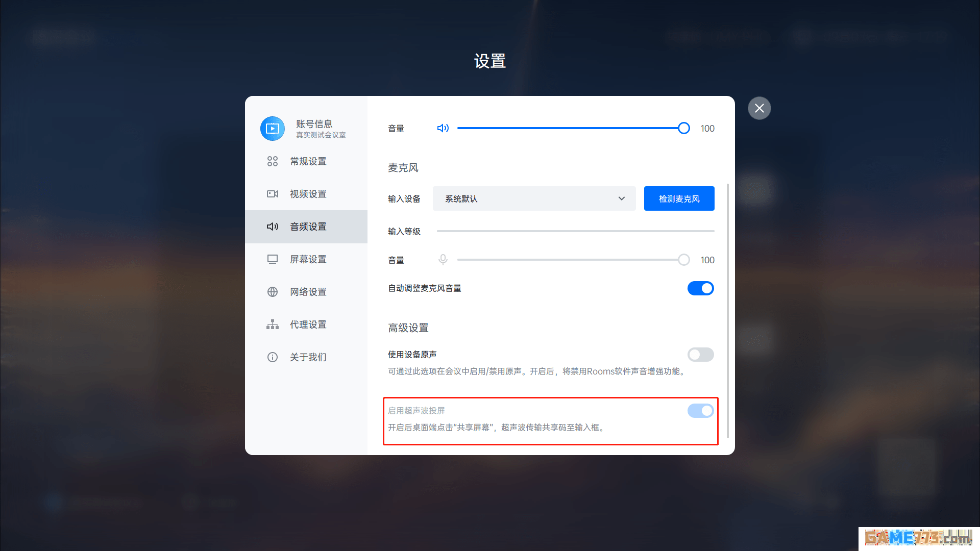Image resolution: width=980 pixels, height=551 pixels.
Task: Click the 常规设置 grid icon
Action: [x=273, y=161]
